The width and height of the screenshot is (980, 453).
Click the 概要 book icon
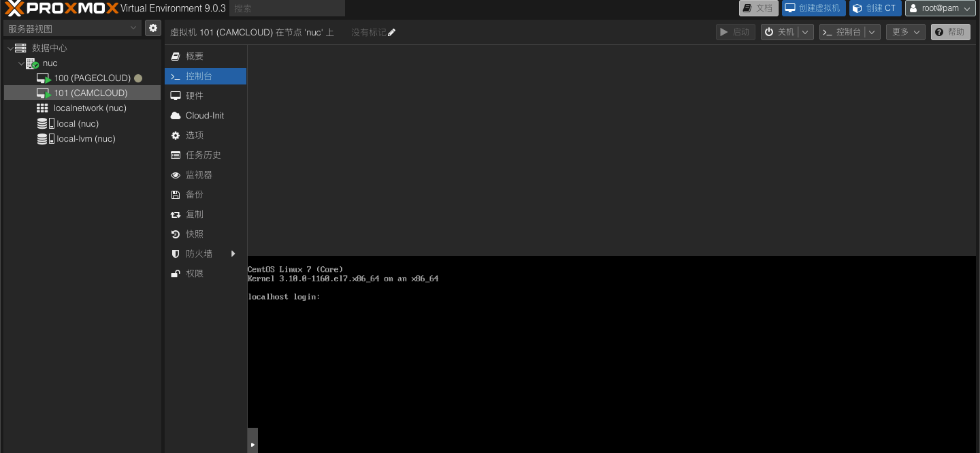coord(176,57)
